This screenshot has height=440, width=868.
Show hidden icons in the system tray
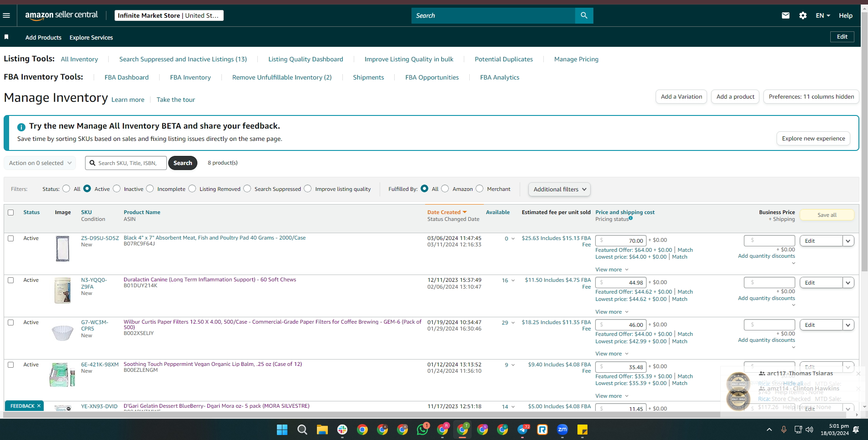click(769, 430)
